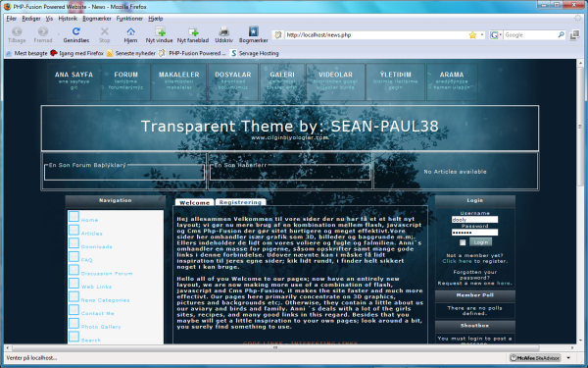588x368 pixels.
Task: Open Seneste nyheder bookmark feed
Action: (131, 53)
